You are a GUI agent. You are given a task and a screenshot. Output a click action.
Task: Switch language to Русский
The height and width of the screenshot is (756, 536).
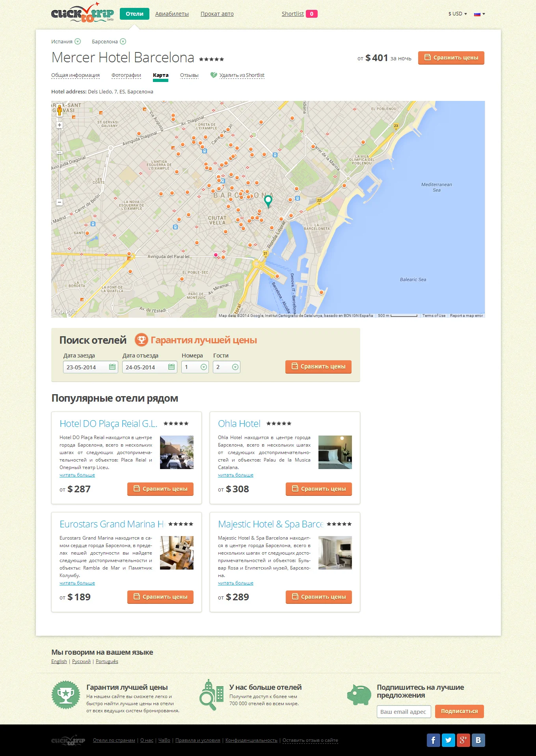coord(81,661)
